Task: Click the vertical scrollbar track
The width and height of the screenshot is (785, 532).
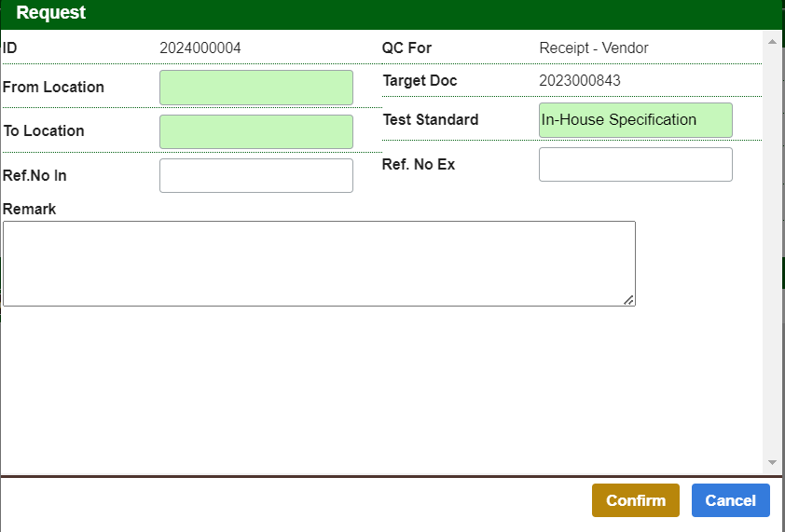Action: [x=772, y=252]
